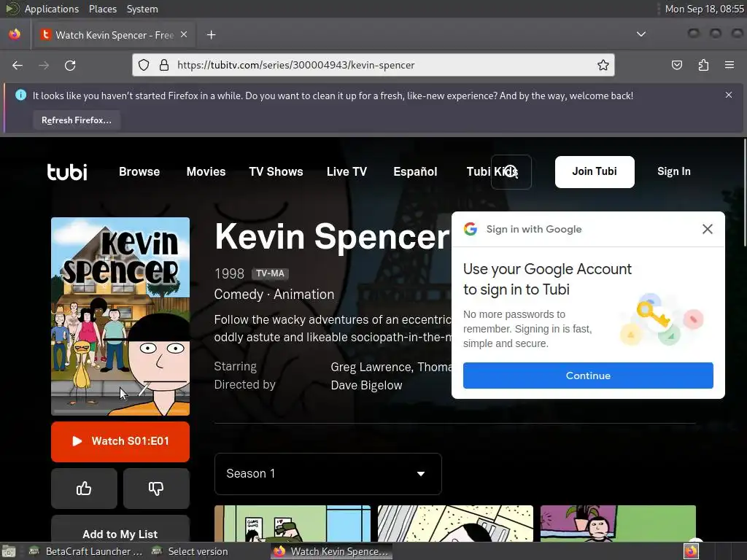Add Kevin Spencer to My List
This screenshot has width=747, height=560.
coord(120,529)
